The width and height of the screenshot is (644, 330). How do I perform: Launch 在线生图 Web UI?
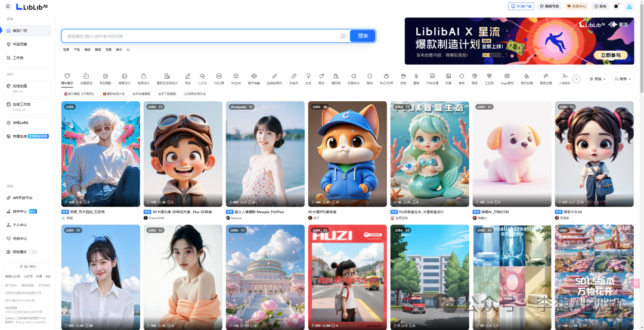[27, 88]
